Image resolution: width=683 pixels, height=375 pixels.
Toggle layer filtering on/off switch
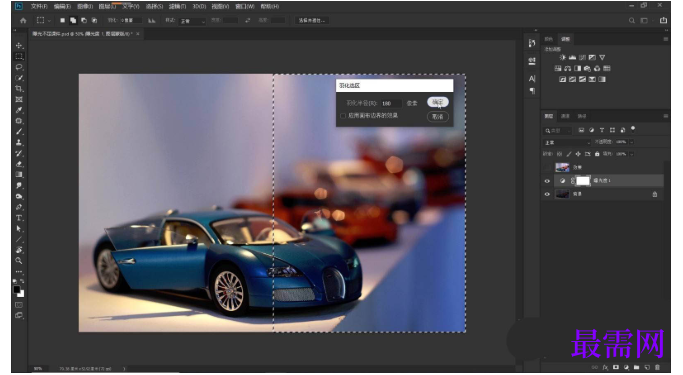coord(633,129)
